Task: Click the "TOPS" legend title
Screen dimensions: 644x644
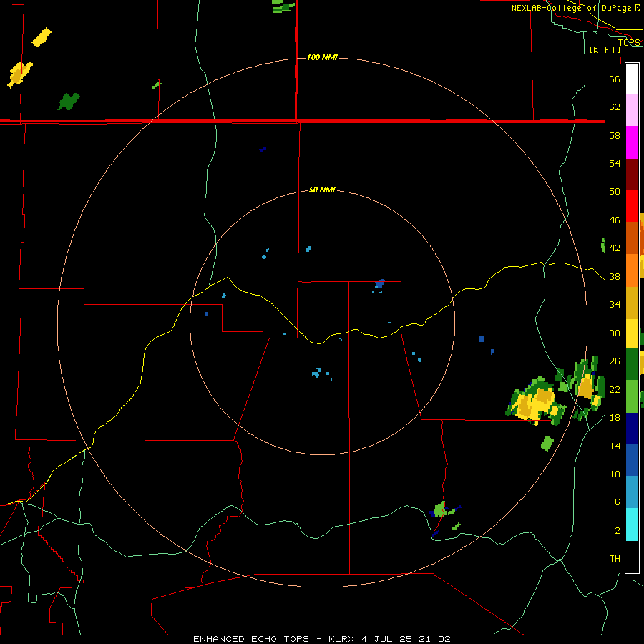Action: tap(629, 43)
